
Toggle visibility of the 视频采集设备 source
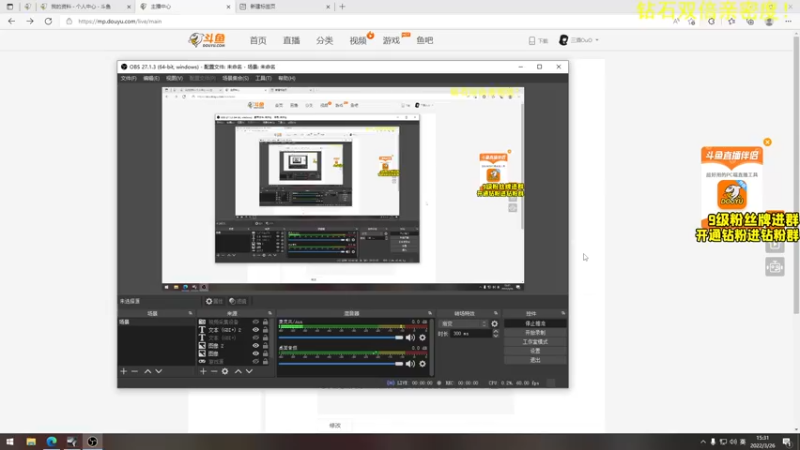256,322
